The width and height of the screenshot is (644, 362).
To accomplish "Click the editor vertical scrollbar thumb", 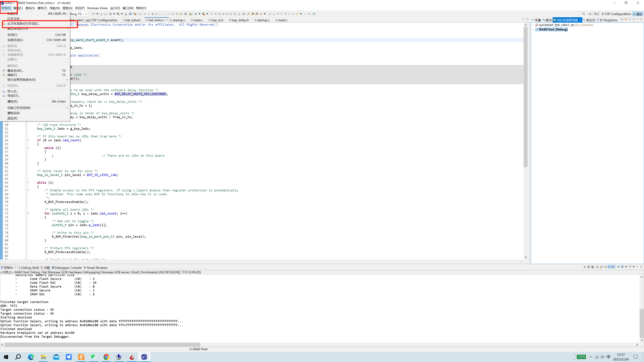I will coord(525,97).
